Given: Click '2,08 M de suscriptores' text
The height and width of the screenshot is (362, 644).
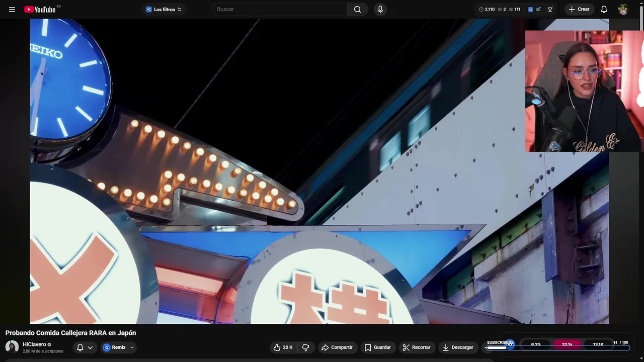Looking at the screenshot, I should click(43, 351).
